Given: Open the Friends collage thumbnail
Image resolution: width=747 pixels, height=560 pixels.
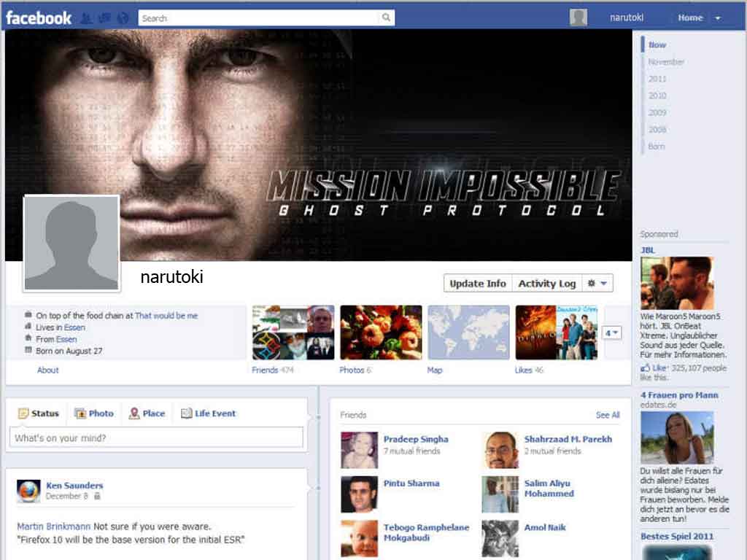Looking at the screenshot, I should (x=293, y=332).
